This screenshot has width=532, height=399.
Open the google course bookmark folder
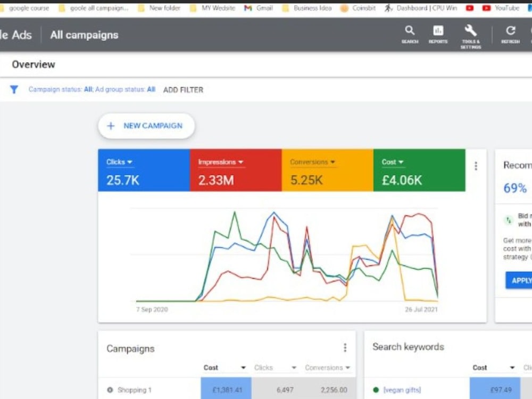point(25,8)
